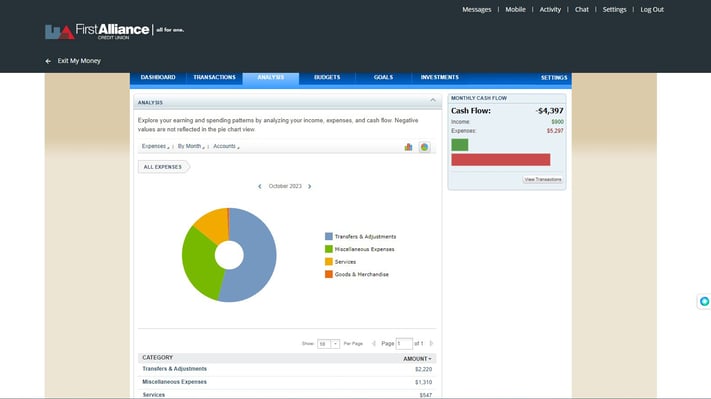Screen dimensions: 711x399
Task: Click Transfers & Adjustments legend label
Action: pos(365,237)
